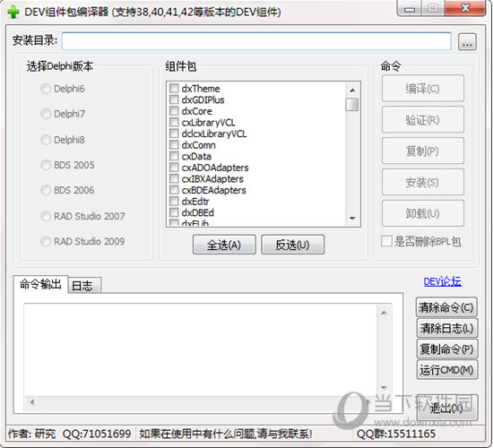The image size is (493, 448).
Task: Click the 清除命令(C) button
Action: (x=446, y=307)
